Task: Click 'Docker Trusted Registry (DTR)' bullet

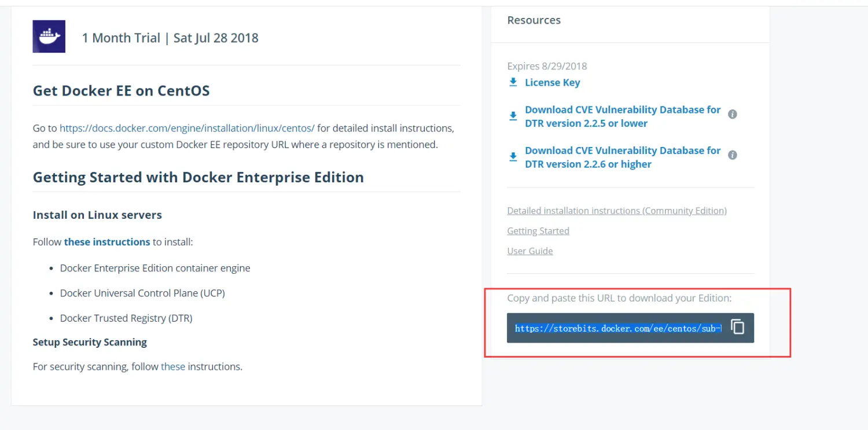Action: point(126,318)
